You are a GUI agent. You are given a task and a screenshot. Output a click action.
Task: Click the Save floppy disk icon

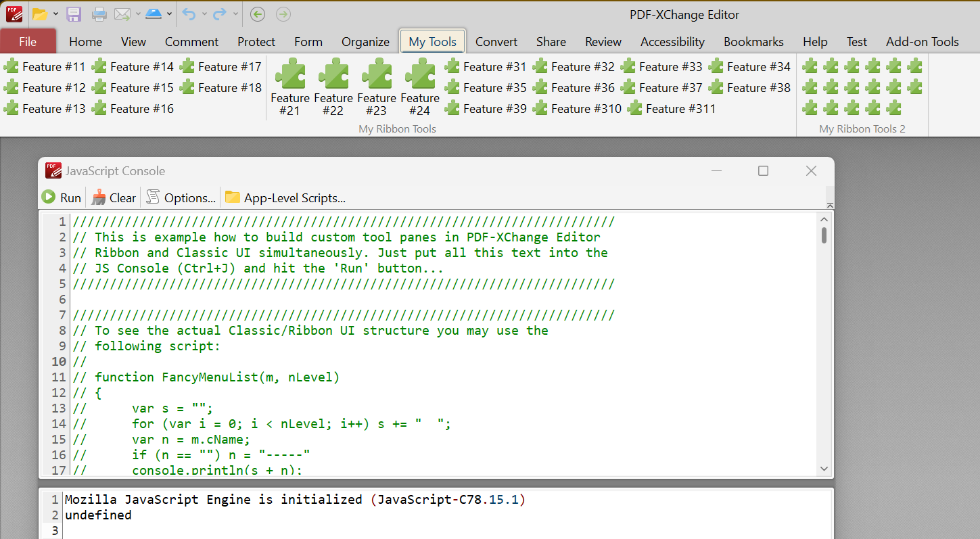click(74, 14)
